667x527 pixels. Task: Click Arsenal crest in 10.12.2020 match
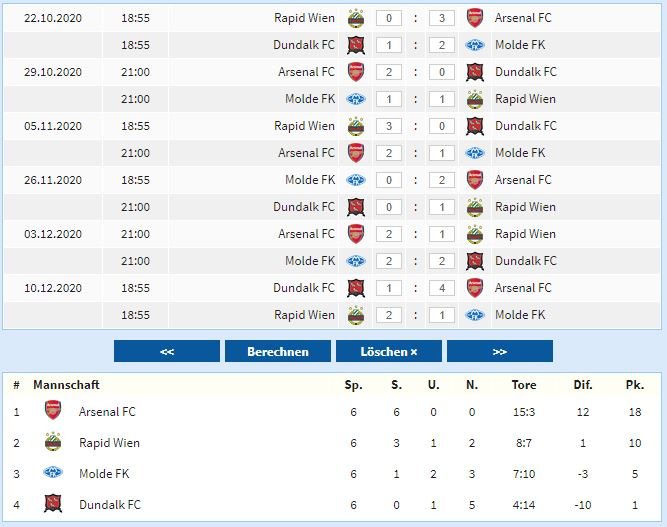tap(475, 288)
